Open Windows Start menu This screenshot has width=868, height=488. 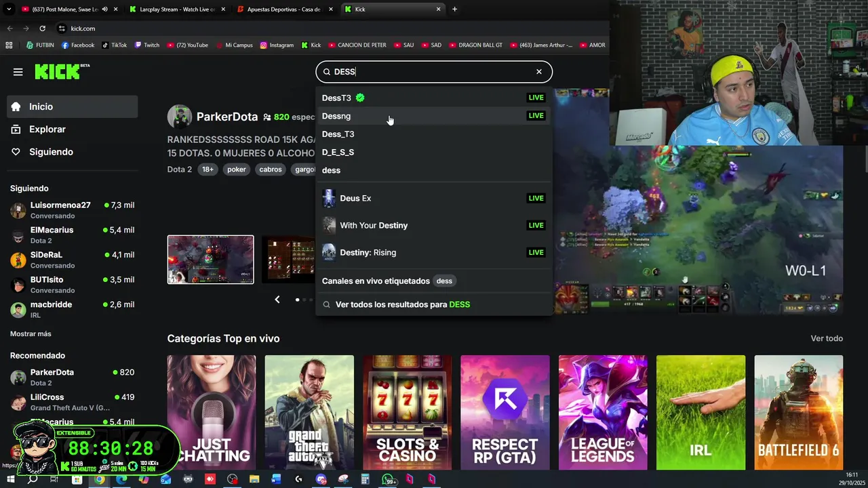tap(10, 479)
